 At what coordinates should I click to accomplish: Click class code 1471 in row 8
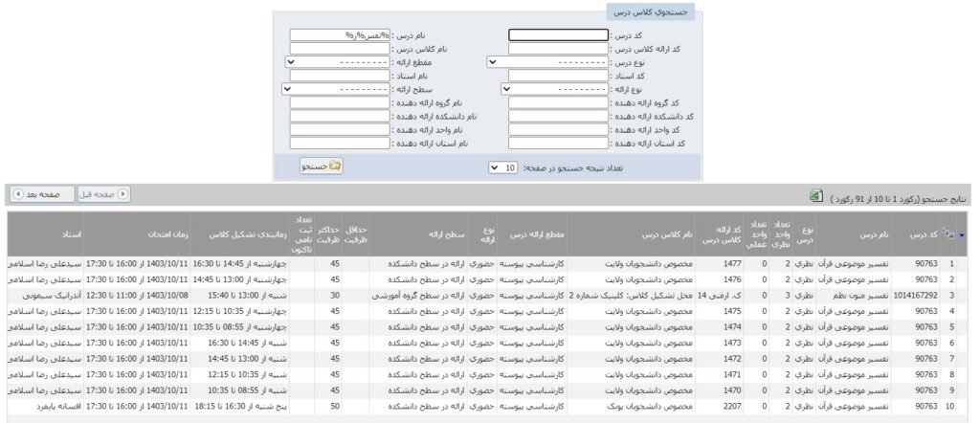732,374
